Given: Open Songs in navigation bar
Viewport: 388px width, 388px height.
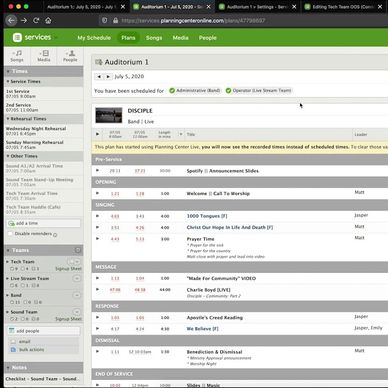Looking at the screenshot, I should pyautogui.click(x=154, y=38).
